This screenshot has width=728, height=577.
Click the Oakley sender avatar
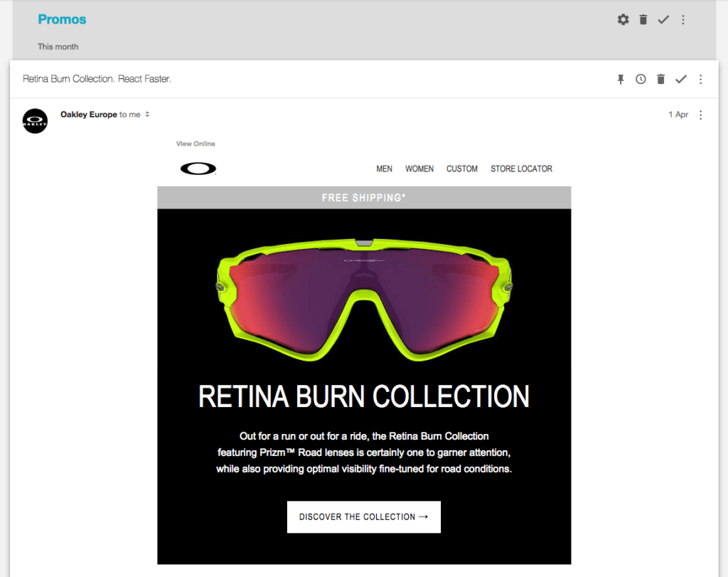pyautogui.click(x=36, y=121)
